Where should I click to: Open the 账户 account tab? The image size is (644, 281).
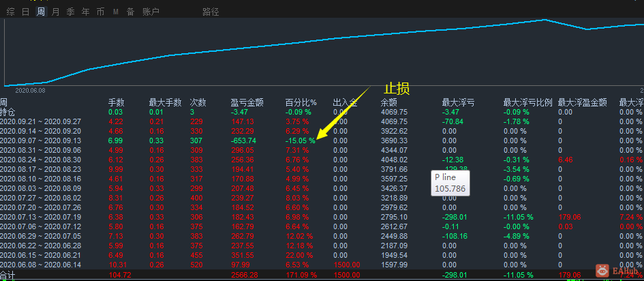[151, 12]
